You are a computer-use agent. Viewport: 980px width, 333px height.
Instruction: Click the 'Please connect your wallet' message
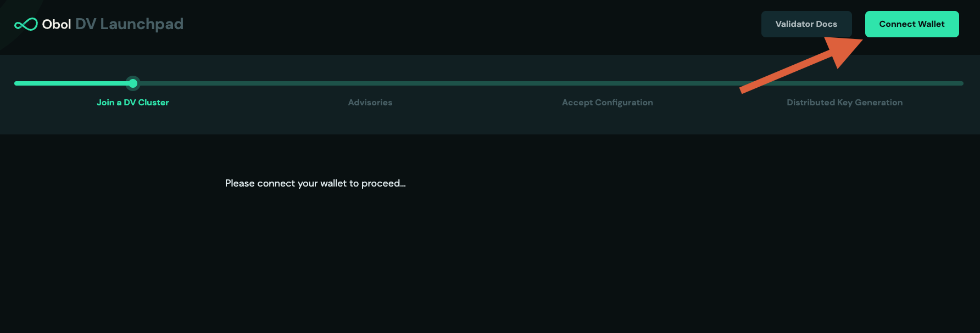point(314,183)
